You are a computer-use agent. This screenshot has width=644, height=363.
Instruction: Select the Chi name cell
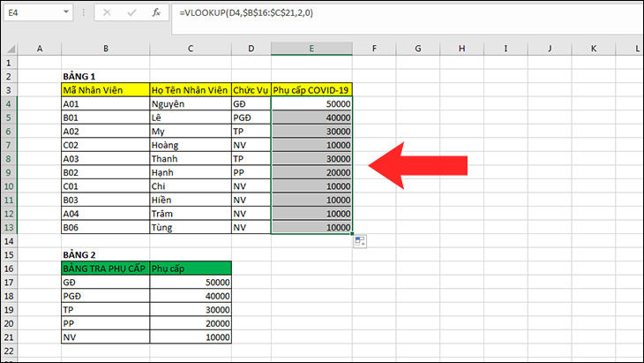[x=191, y=186]
